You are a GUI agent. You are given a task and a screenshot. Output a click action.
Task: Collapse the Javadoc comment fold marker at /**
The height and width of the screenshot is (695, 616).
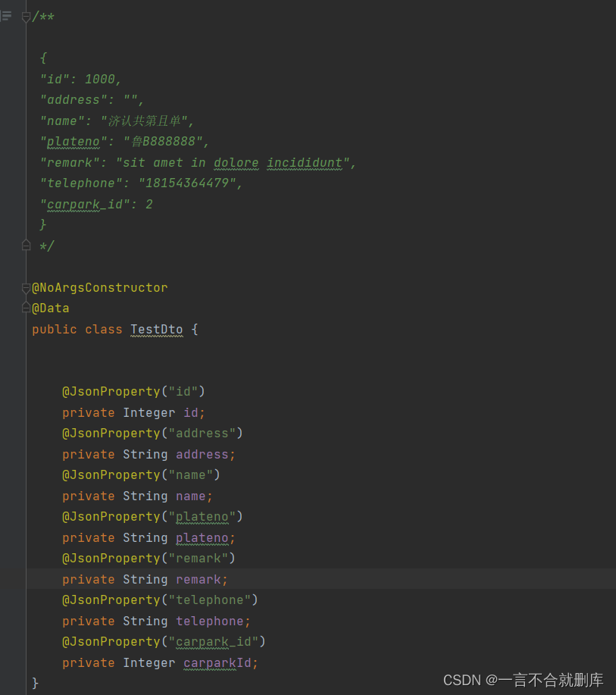[27, 17]
